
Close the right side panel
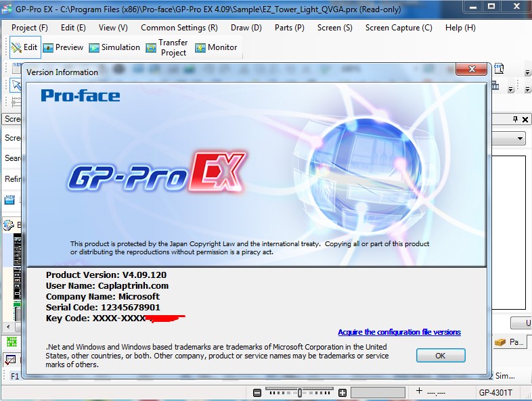[525, 119]
